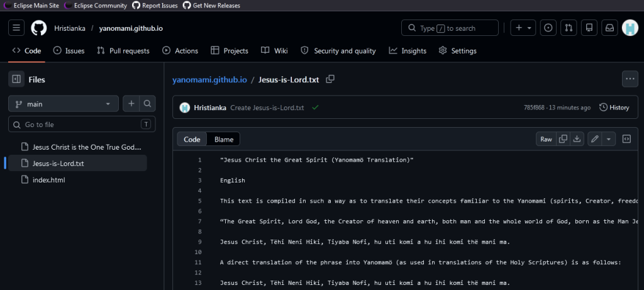Edit the file with pencil icon
This screenshot has width=644, height=290.
pos(595,139)
